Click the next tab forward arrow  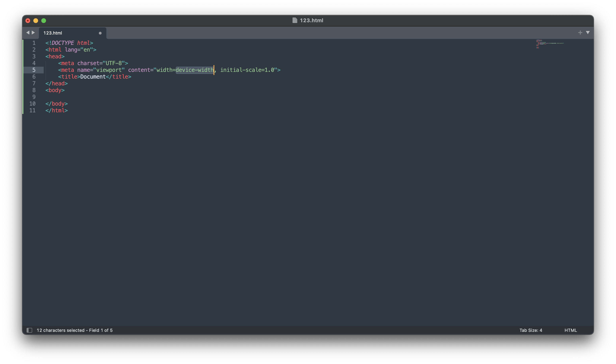click(33, 32)
